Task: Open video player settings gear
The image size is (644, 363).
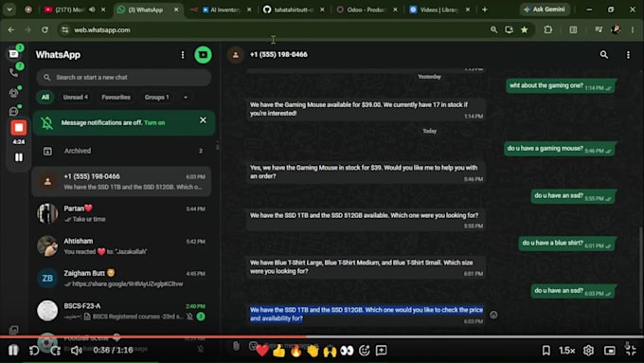Action: coord(588,351)
